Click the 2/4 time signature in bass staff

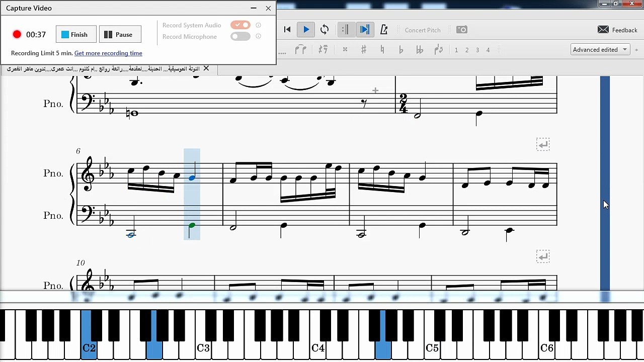click(403, 104)
